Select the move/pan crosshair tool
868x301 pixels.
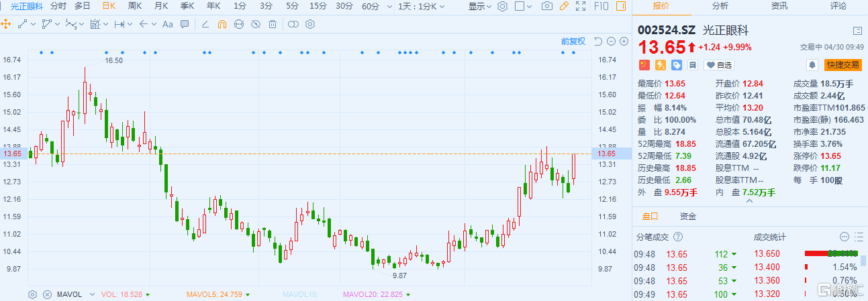(6, 24)
